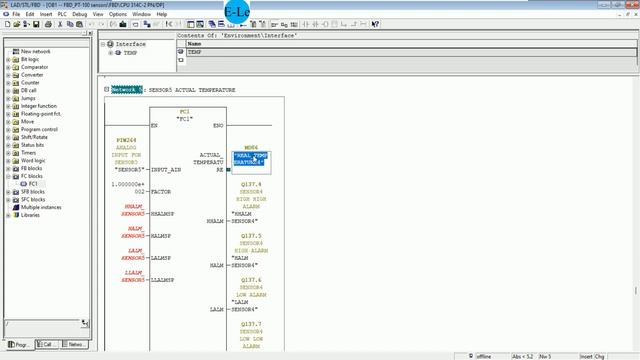Click the FC1 box header
The height and width of the screenshot is (360, 640).
tap(184, 115)
